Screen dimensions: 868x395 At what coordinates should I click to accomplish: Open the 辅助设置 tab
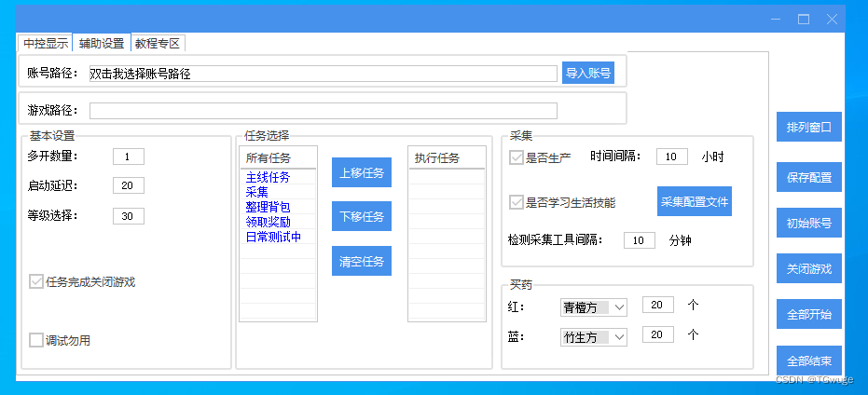tap(102, 44)
